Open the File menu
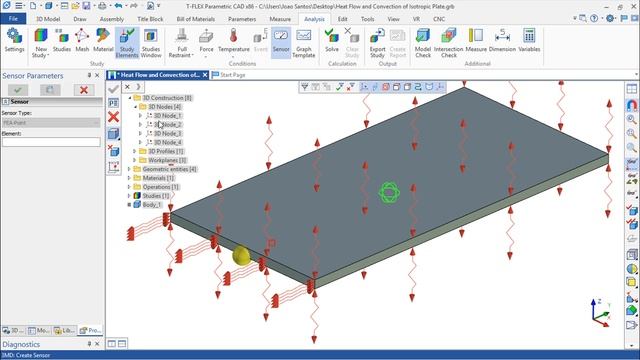This screenshot has width=640, height=360. coord(13,19)
